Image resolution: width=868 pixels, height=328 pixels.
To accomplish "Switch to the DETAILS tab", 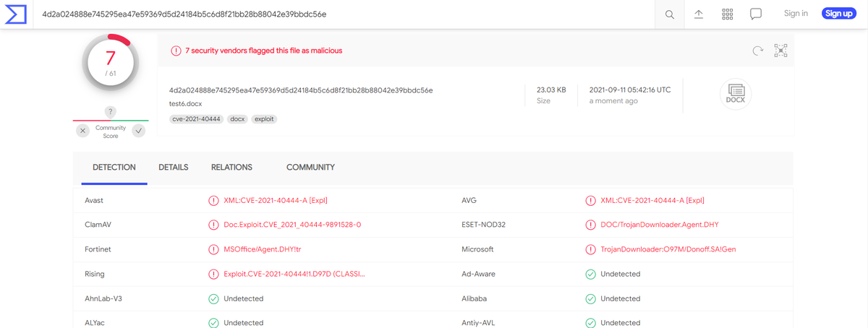I will click(174, 167).
